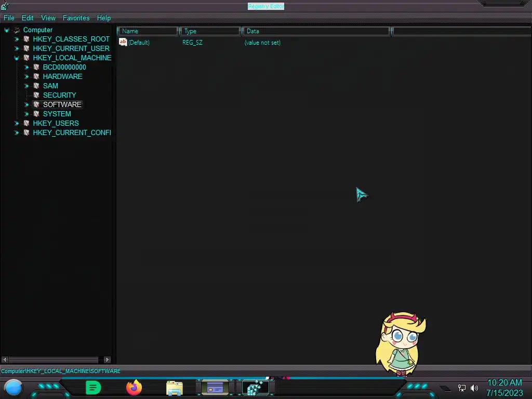Switch to the purple card taskbar app
The image size is (532, 399).
pyautogui.click(x=215, y=388)
